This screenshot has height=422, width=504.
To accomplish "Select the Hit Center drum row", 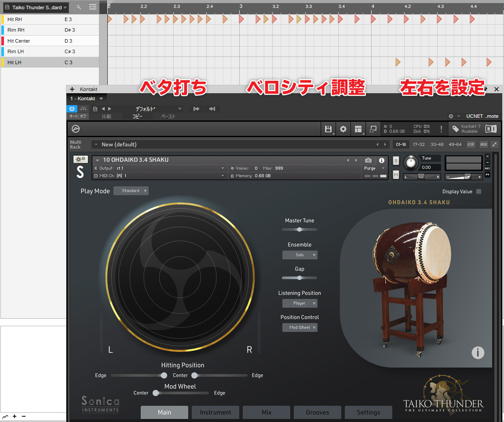I will coord(50,41).
